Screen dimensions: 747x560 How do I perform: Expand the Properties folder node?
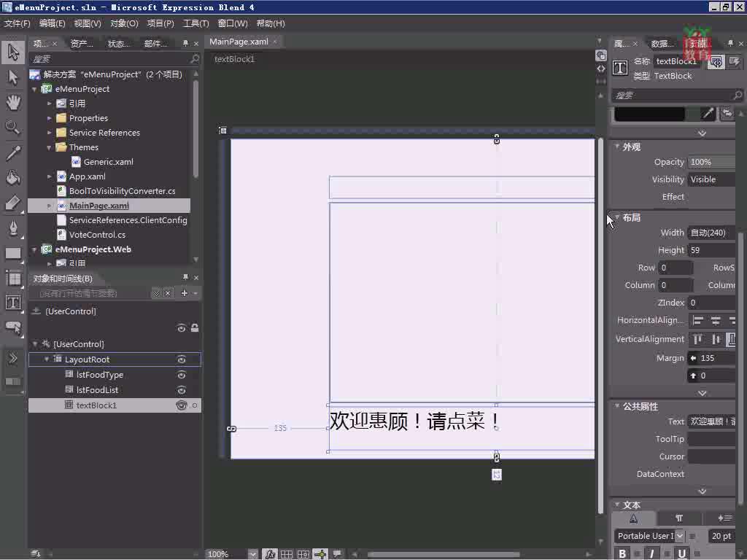pos(49,118)
